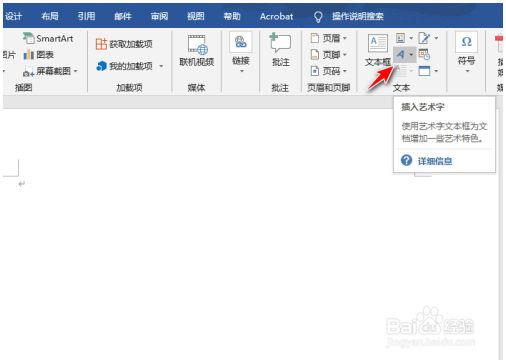Expand the 页脚 dropdown arrow
The height and width of the screenshot is (363, 506).
point(345,55)
